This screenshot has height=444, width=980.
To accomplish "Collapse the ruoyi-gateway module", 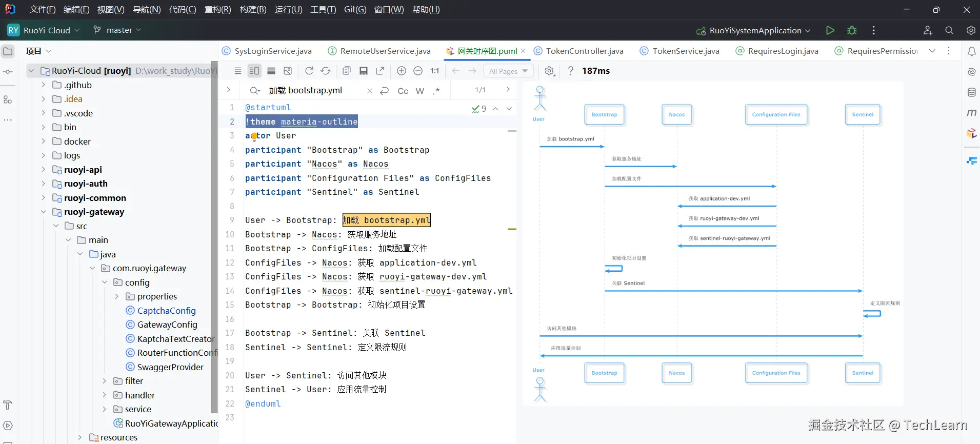I will 43,212.
